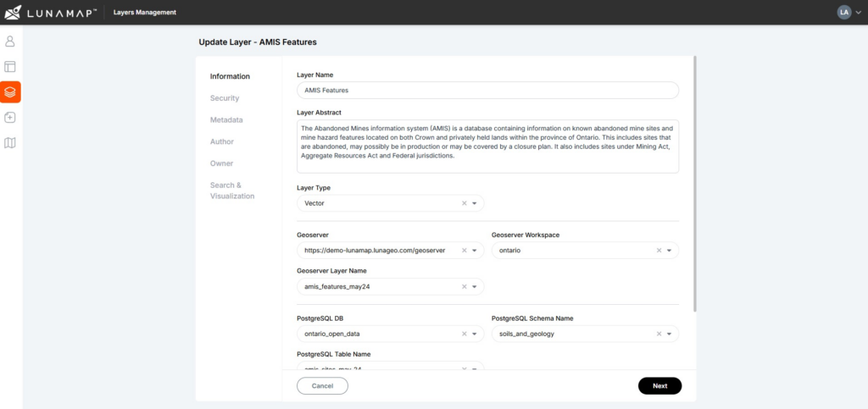Click the Cancel button
868x409 pixels.
pyautogui.click(x=322, y=386)
